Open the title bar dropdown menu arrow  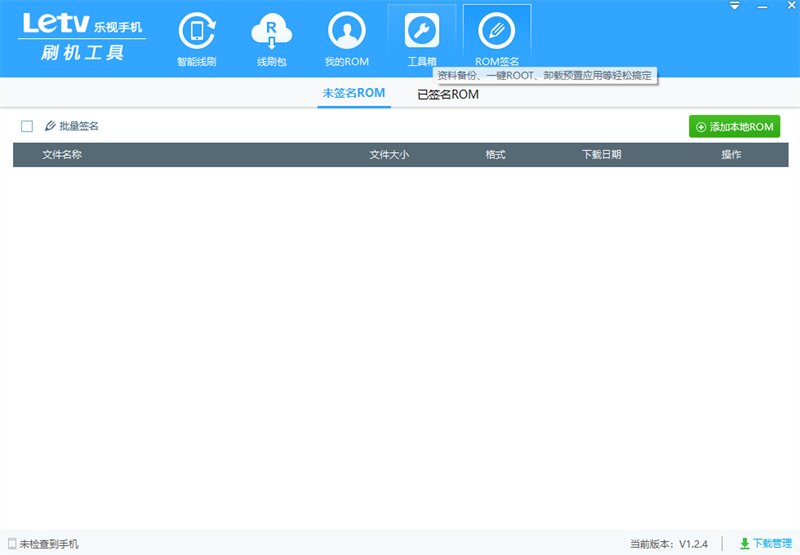(x=735, y=6)
